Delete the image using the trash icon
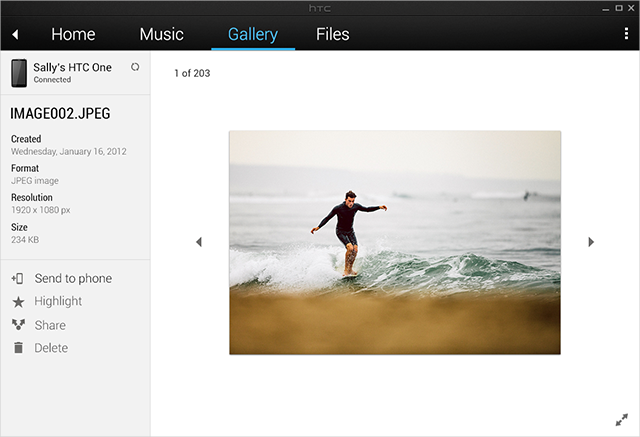The width and height of the screenshot is (640, 437). click(x=17, y=348)
